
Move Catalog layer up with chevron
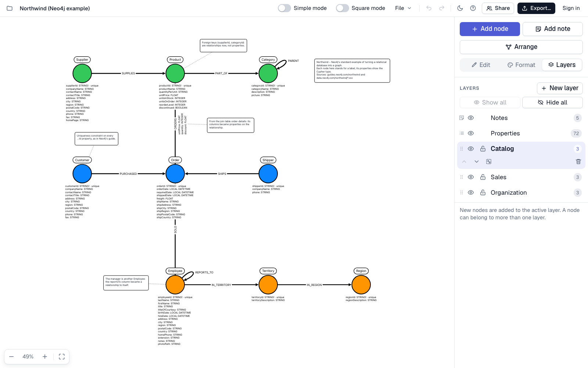tap(464, 162)
